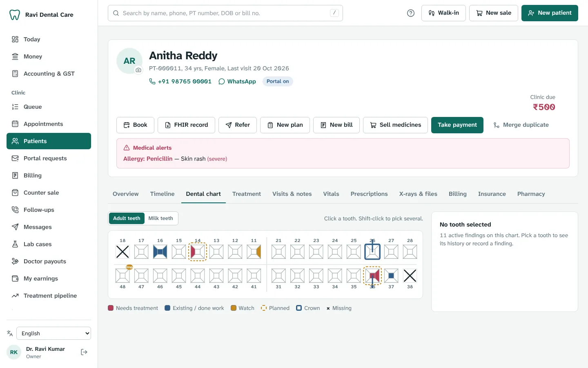Click Merge duplicate
The image size is (588, 368).
[x=521, y=125]
